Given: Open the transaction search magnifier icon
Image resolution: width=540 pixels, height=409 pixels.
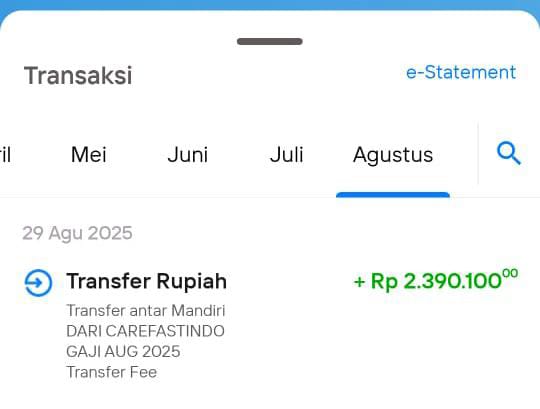Looking at the screenshot, I should click(x=509, y=153).
